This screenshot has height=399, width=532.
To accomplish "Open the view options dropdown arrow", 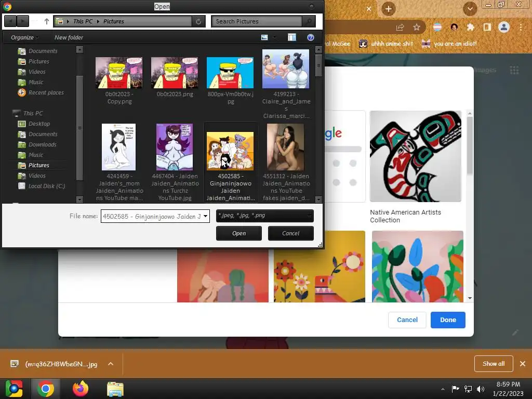I will point(274,37).
